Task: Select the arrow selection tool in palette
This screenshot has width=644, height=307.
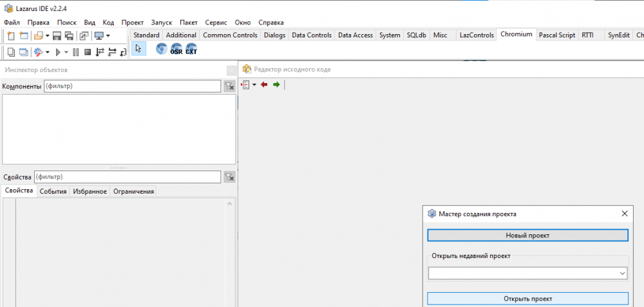Action: tap(138, 49)
